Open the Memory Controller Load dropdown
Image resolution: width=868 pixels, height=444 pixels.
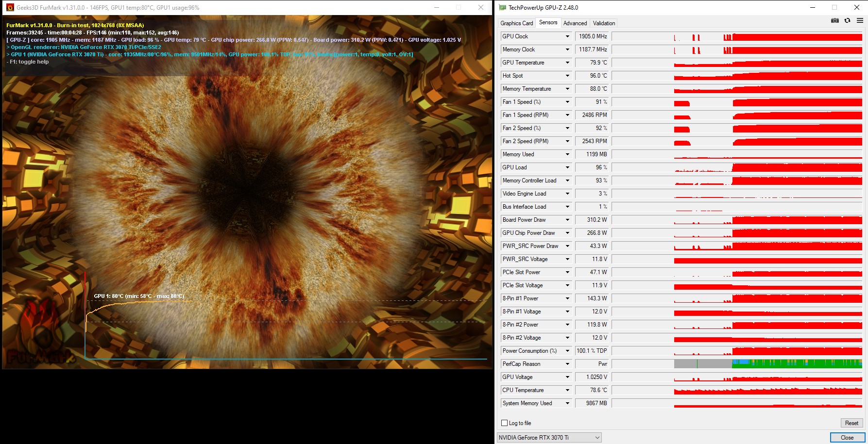[x=567, y=181]
